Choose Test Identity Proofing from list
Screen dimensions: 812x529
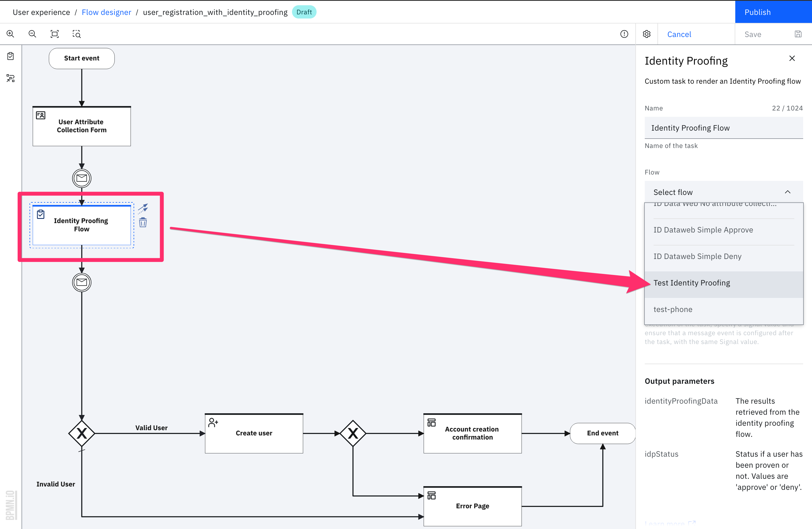point(692,283)
